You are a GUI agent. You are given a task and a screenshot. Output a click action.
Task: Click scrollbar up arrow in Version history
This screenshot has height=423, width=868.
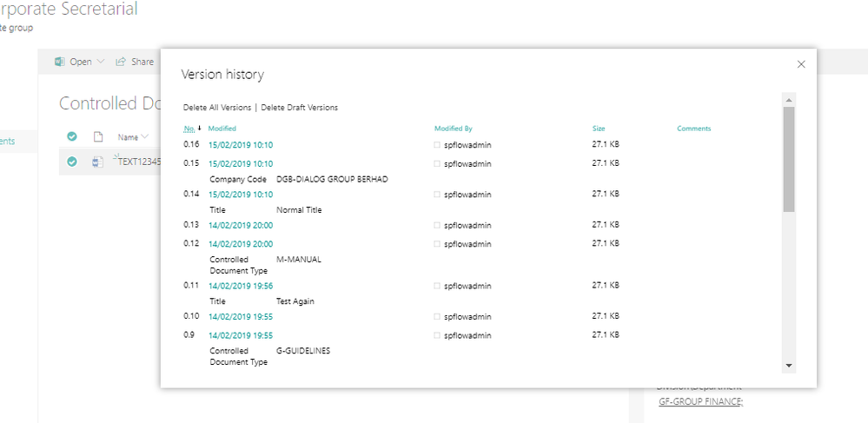click(x=789, y=100)
